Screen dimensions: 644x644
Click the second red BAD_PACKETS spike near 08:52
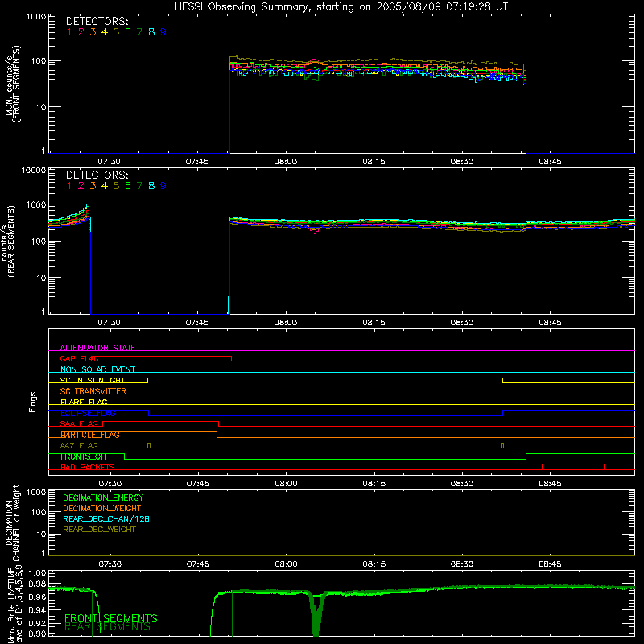[x=605, y=467]
